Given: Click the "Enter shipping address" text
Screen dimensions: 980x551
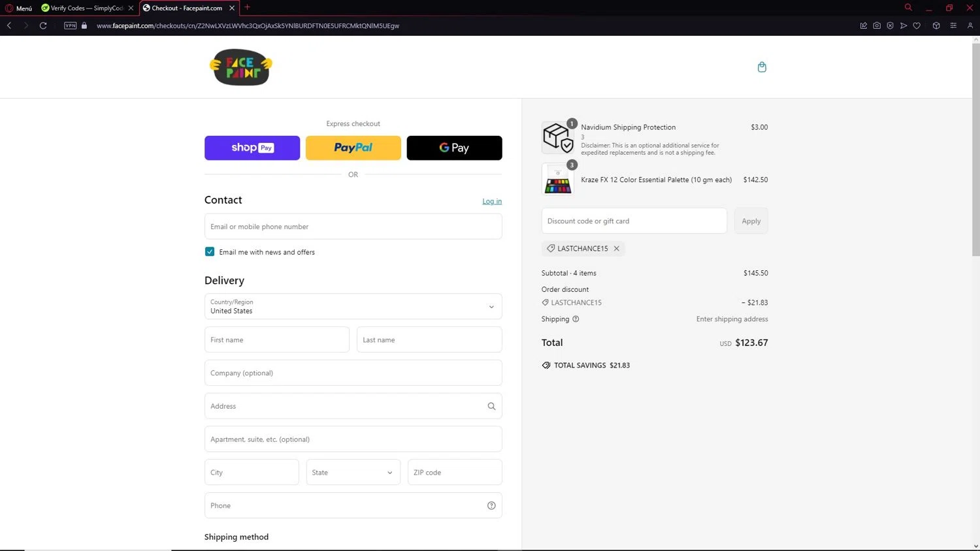Looking at the screenshot, I should click(732, 319).
